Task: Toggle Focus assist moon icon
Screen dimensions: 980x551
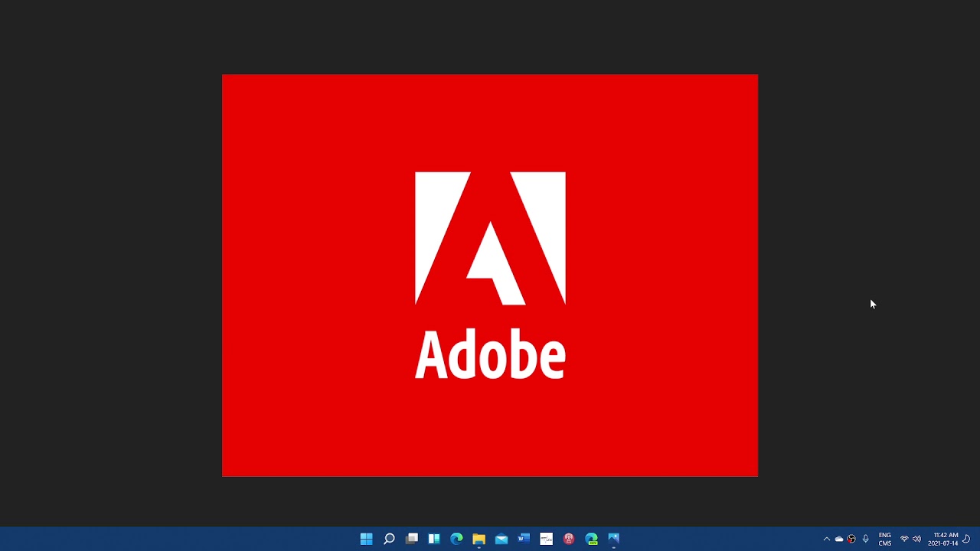Action: (966, 539)
